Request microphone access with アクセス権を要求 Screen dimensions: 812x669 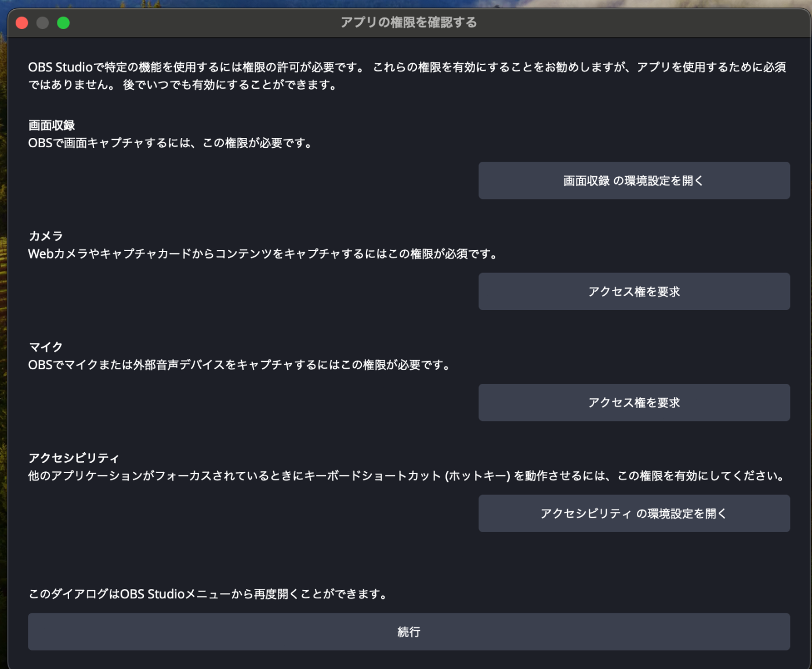click(634, 402)
